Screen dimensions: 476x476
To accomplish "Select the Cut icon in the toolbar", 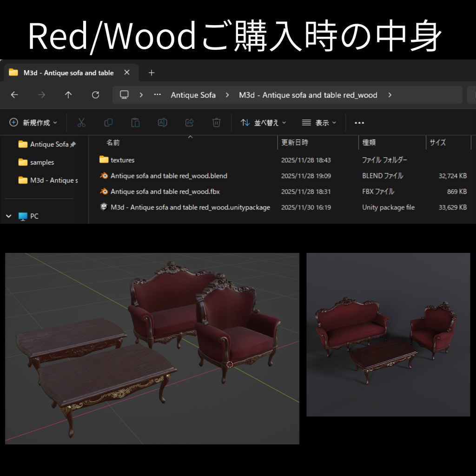I will (x=81, y=122).
